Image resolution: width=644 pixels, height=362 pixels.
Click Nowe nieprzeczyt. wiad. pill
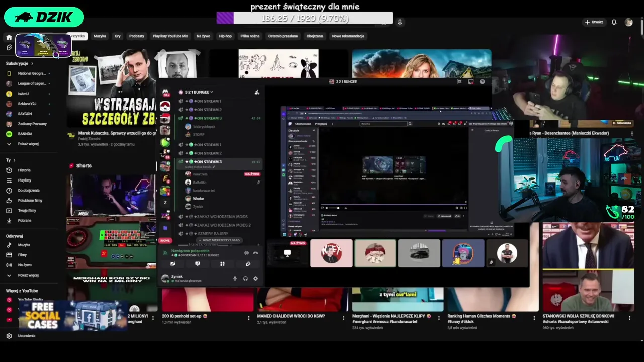click(x=220, y=240)
